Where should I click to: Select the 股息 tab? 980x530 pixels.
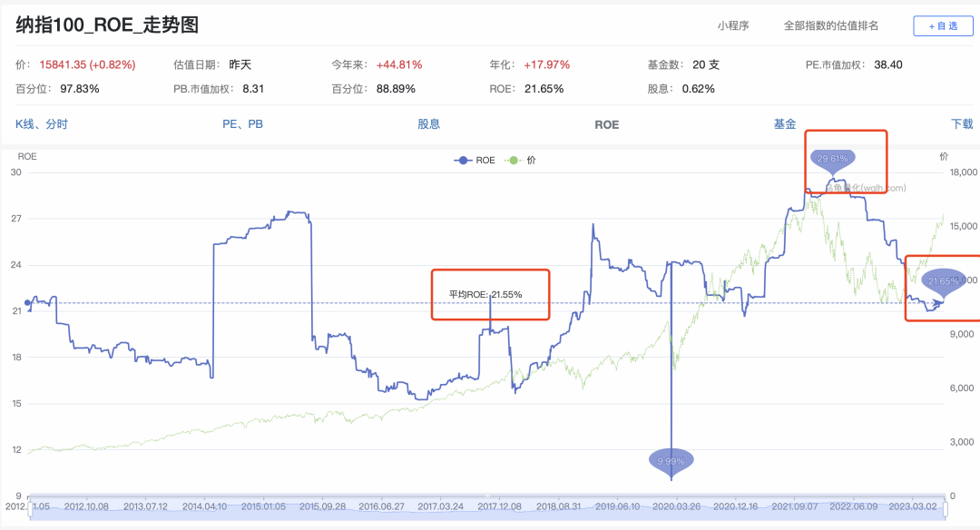428,124
